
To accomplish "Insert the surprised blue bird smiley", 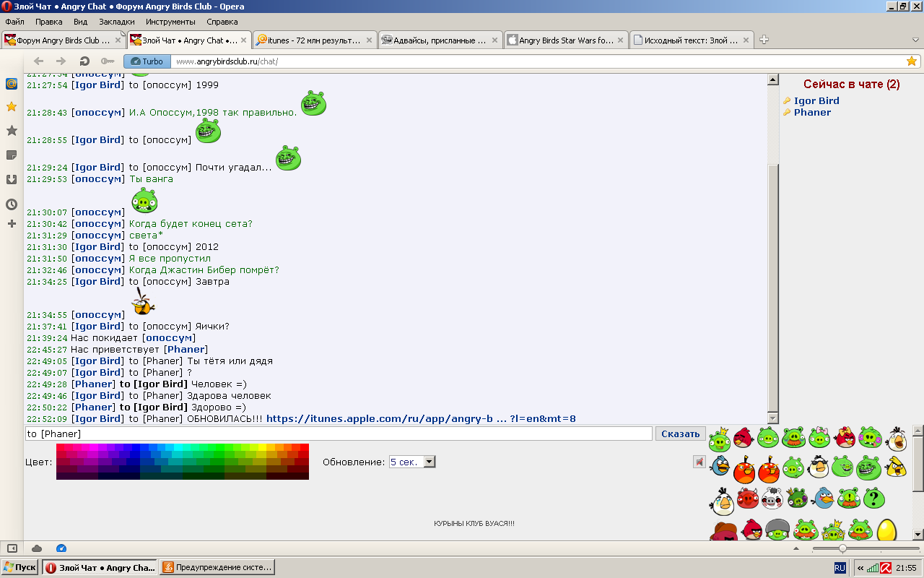I will click(x=720, y=465).
